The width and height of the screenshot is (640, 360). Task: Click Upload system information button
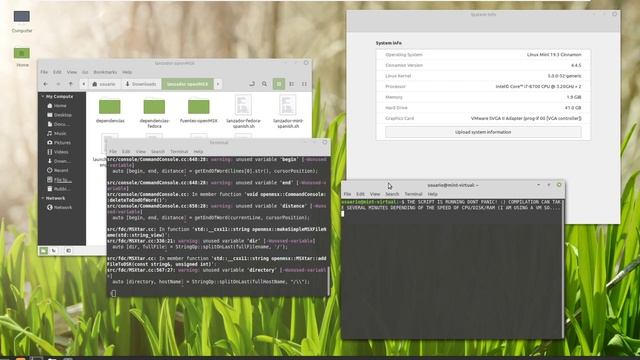point(483,132)
